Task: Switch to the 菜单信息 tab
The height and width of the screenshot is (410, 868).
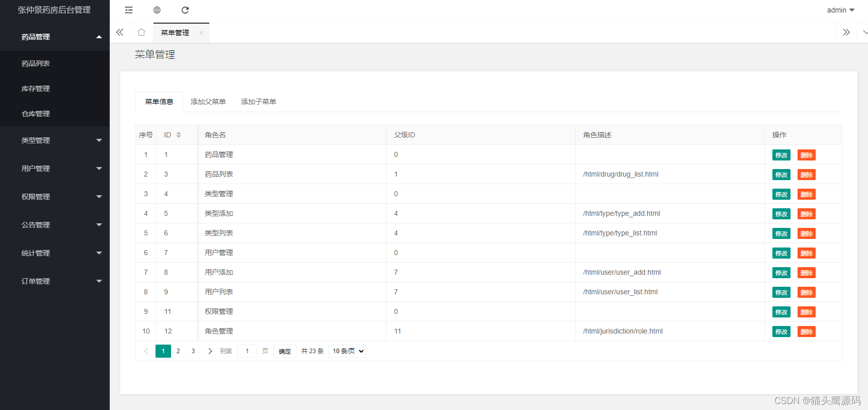Action: pos(159,102)
